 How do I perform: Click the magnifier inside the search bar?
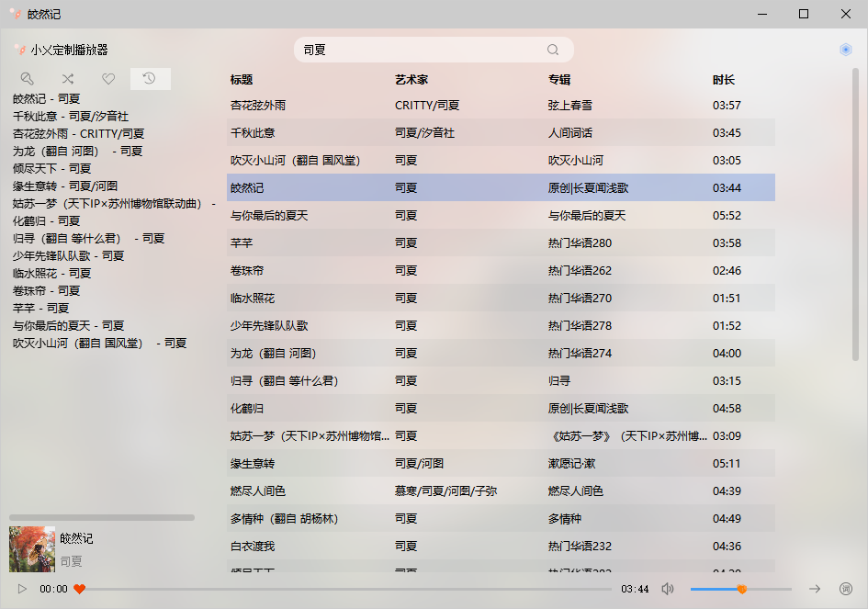tap(553, 49)
